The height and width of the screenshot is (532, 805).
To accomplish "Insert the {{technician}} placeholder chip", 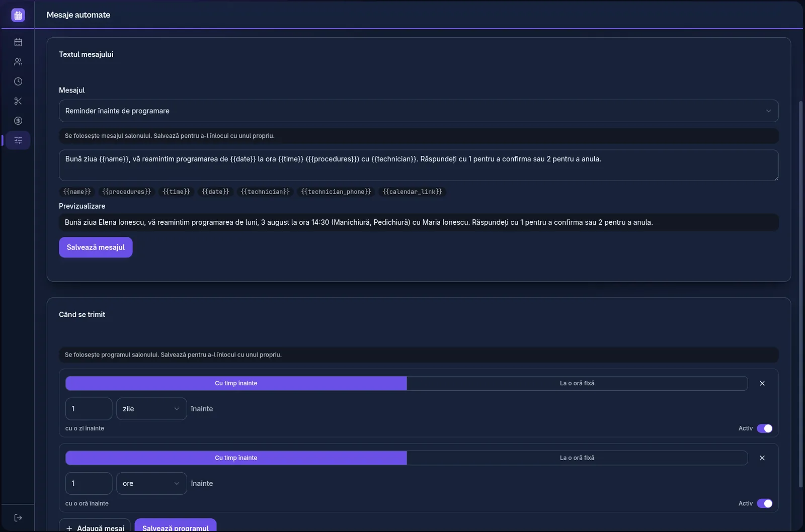I will tap(265, 192).
